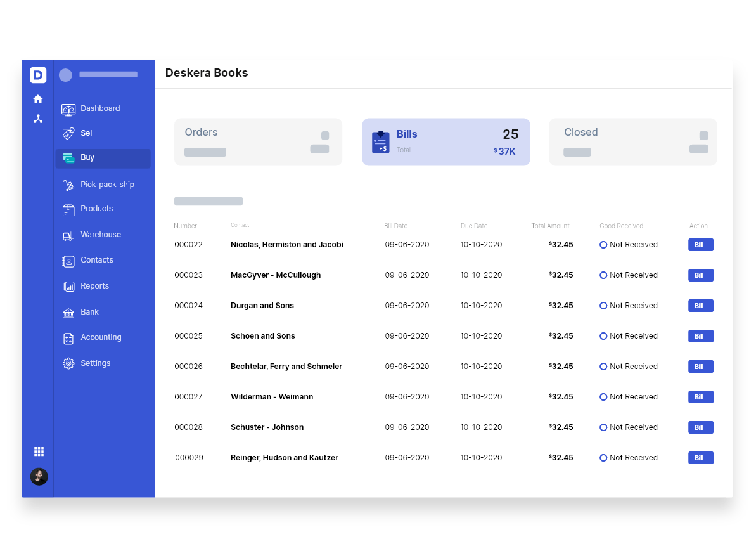
Task: Click Bill button for Schoen and Sons
Action: pyautogui.click(x=701, y=335)
